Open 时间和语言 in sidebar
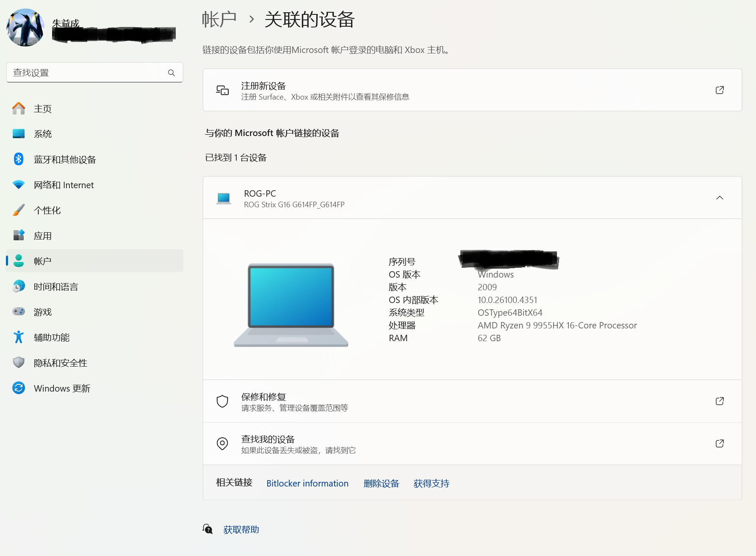 94,286
